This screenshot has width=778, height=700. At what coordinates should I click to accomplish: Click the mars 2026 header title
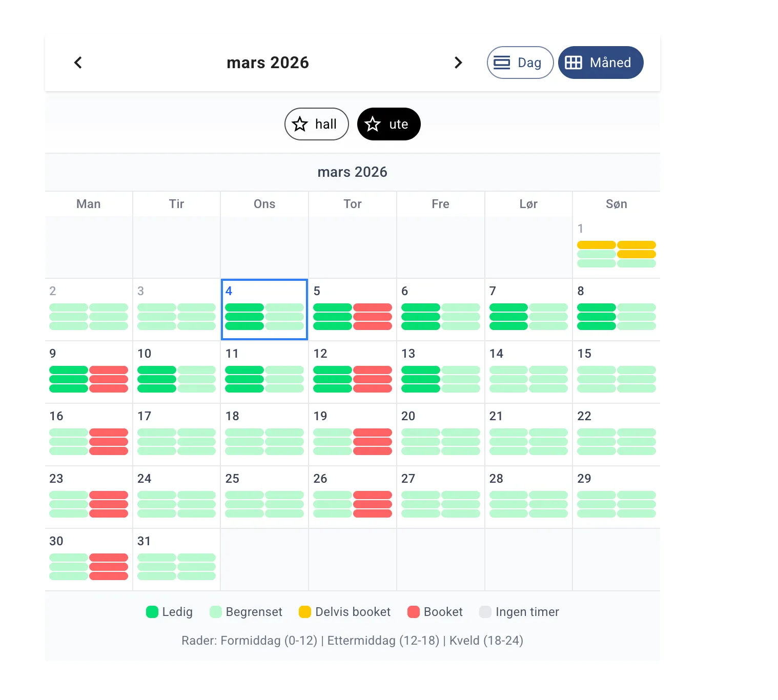tap(268, 63)
